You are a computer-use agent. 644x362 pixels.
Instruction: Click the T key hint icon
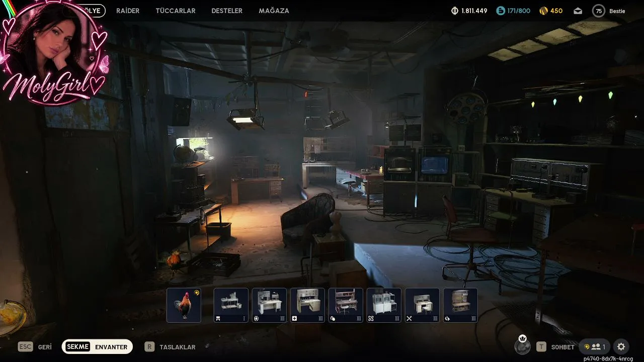pos(541,346)
